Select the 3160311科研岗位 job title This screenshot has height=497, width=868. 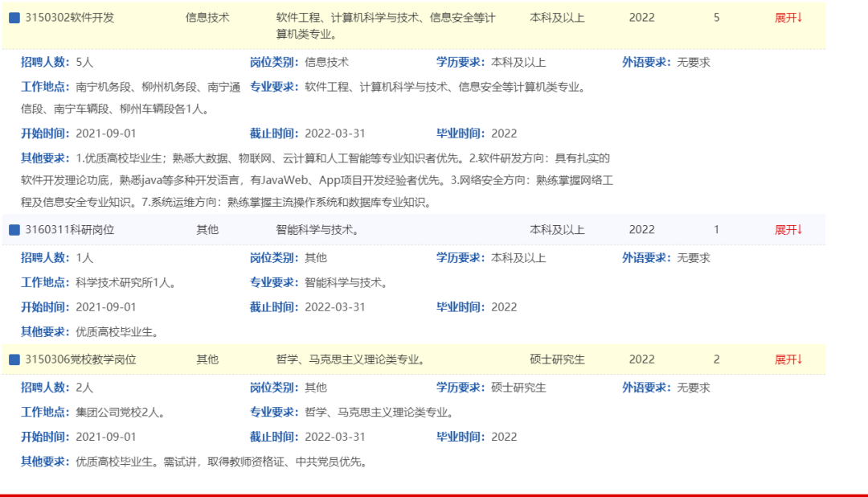click(x=70, y=230)
